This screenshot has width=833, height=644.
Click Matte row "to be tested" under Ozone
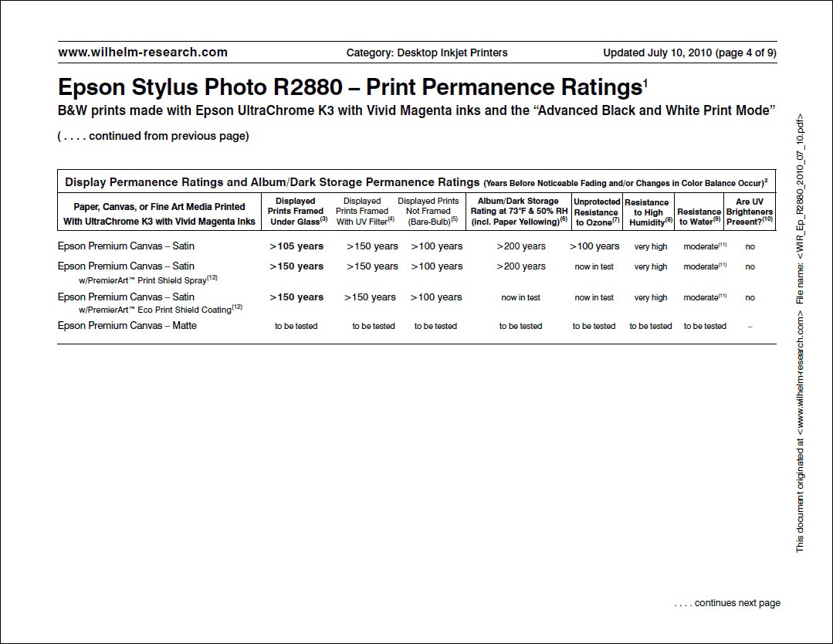click(594, 327)
